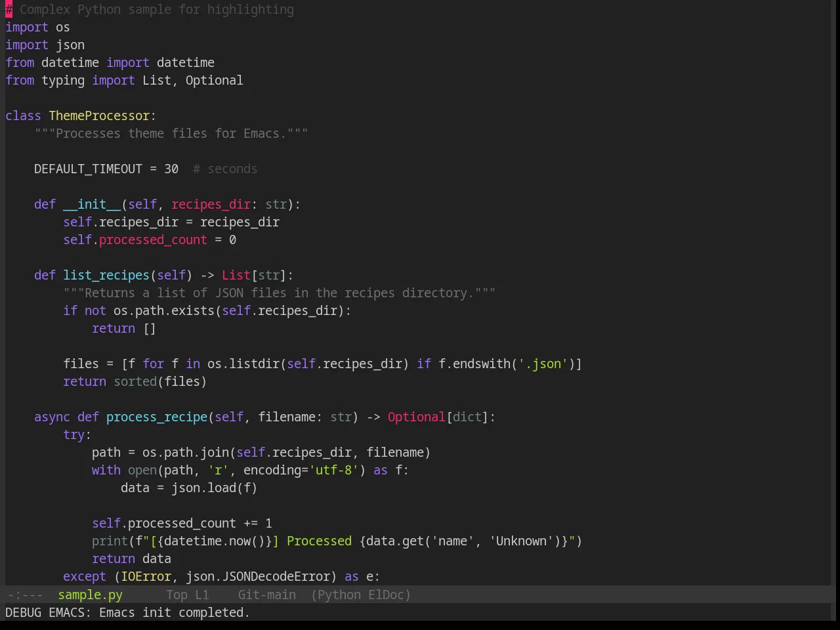This screenshot has width=840, height=630.
Task: Click the class name ThemeProcessor
Action: tap(99, 116)
